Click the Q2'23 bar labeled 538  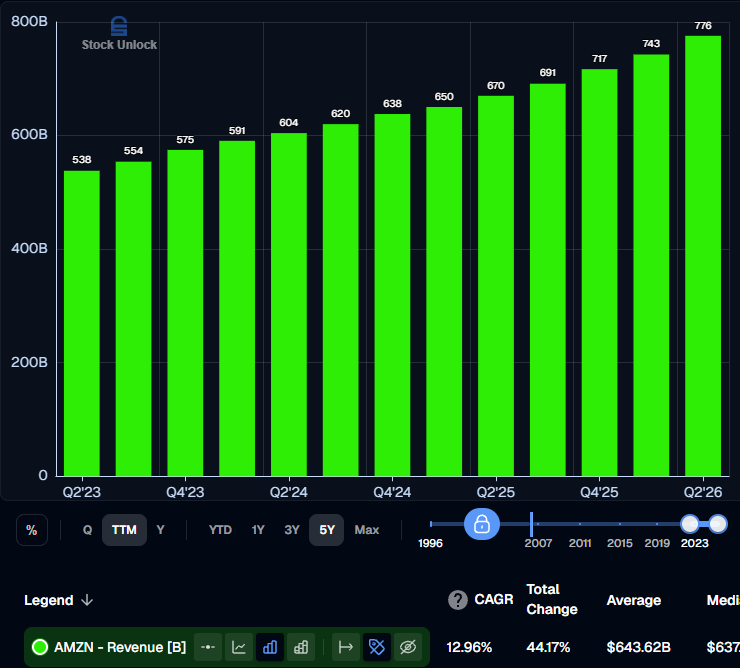[x=82, y=323]
